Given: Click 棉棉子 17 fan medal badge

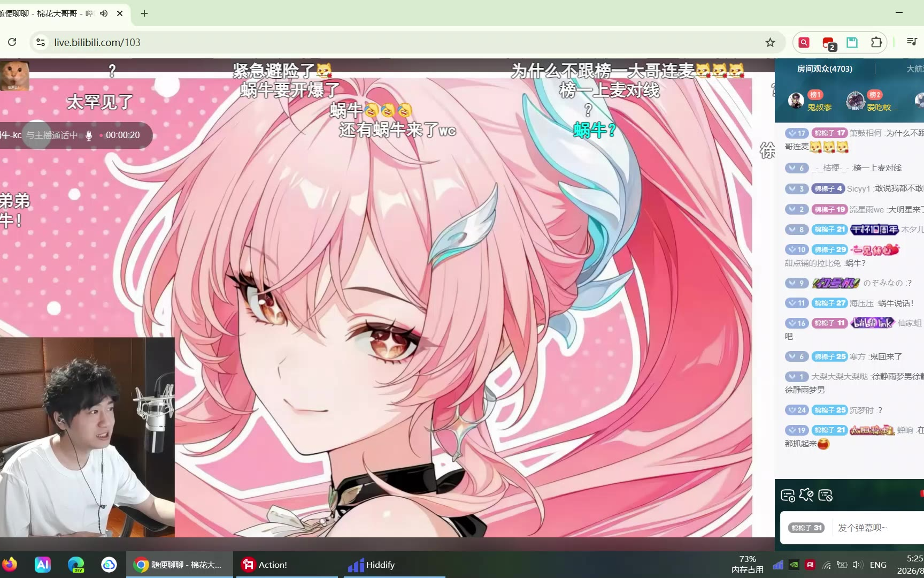Looking at the screenshot, I should tap(829, 133).
